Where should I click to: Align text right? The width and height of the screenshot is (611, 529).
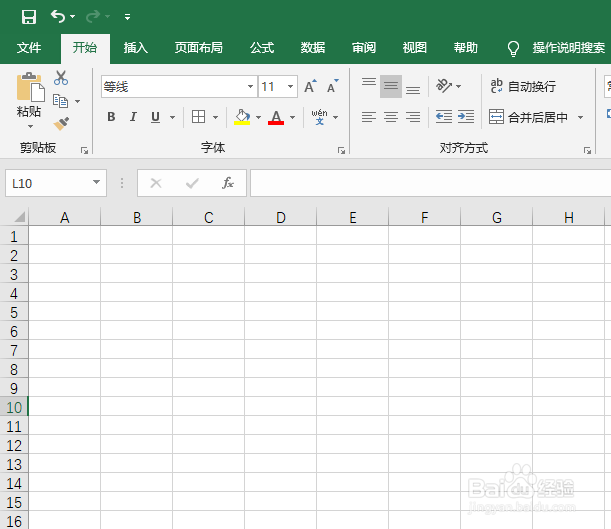click(413, 117)
